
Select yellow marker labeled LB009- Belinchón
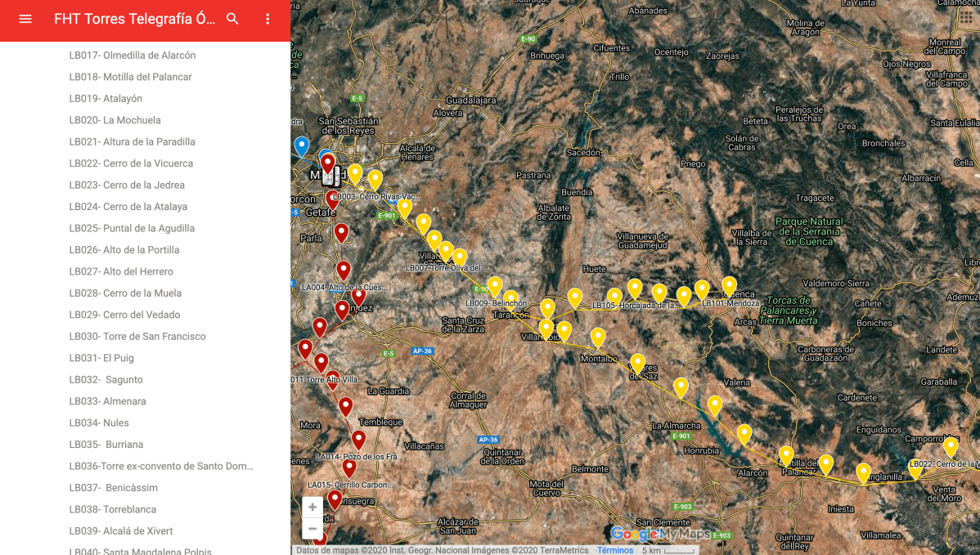(495, 286)
